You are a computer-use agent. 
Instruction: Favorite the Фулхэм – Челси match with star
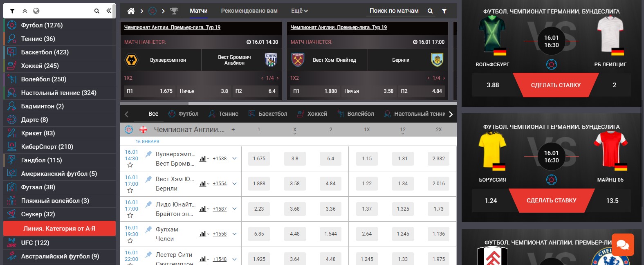[x=130, y=241]
